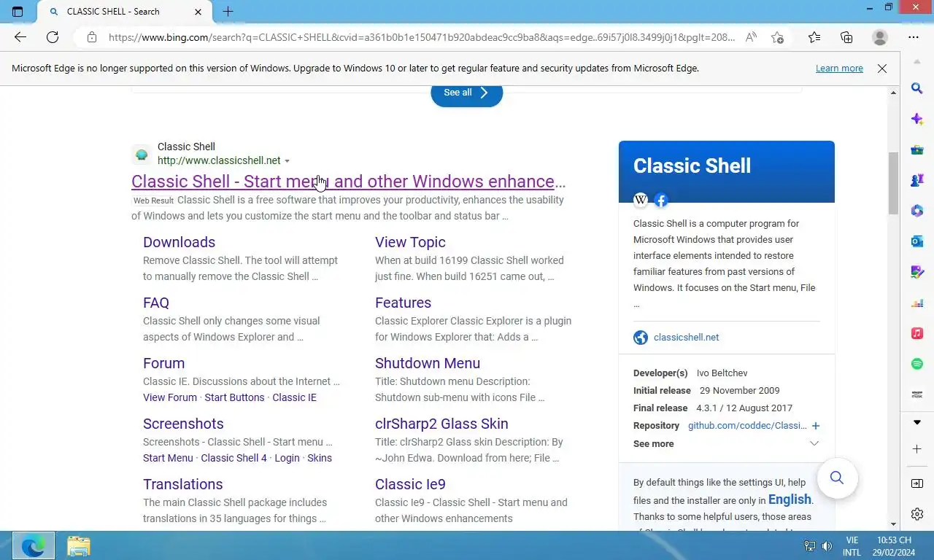This screenshot has height=560, width=934.
Task: Open the clrSharp2 Glass Skin sublink
Action: point(441,424)
